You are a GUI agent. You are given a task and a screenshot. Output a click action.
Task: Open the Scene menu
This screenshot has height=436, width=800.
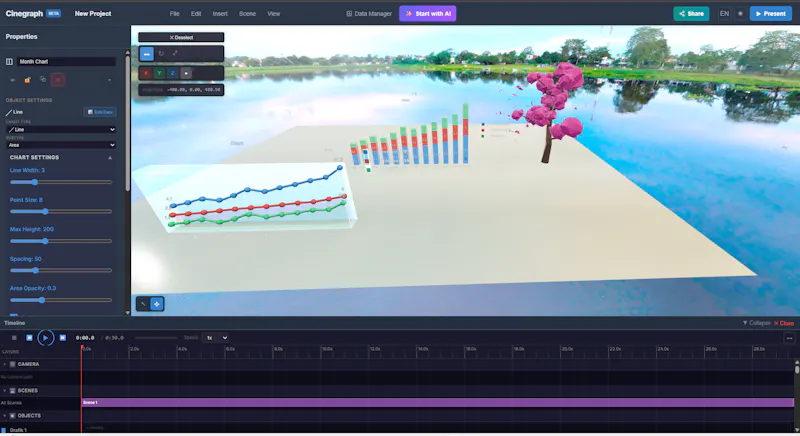pyautogui.click(x=247, y=14)
